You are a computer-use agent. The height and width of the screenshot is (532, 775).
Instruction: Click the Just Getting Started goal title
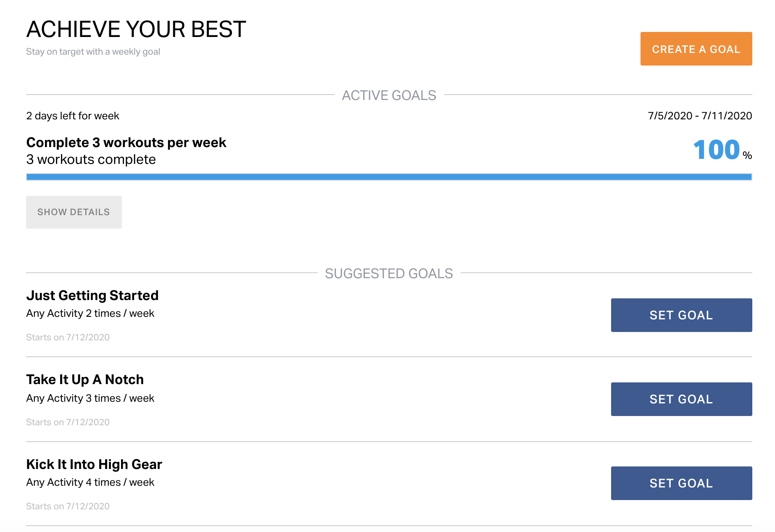tap(92, 295)
